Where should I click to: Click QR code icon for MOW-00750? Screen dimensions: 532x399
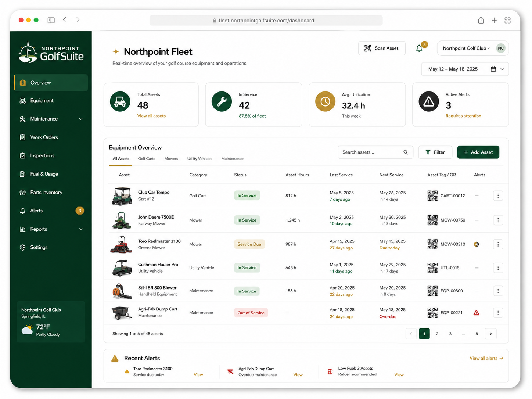click(x=432, y=220)
